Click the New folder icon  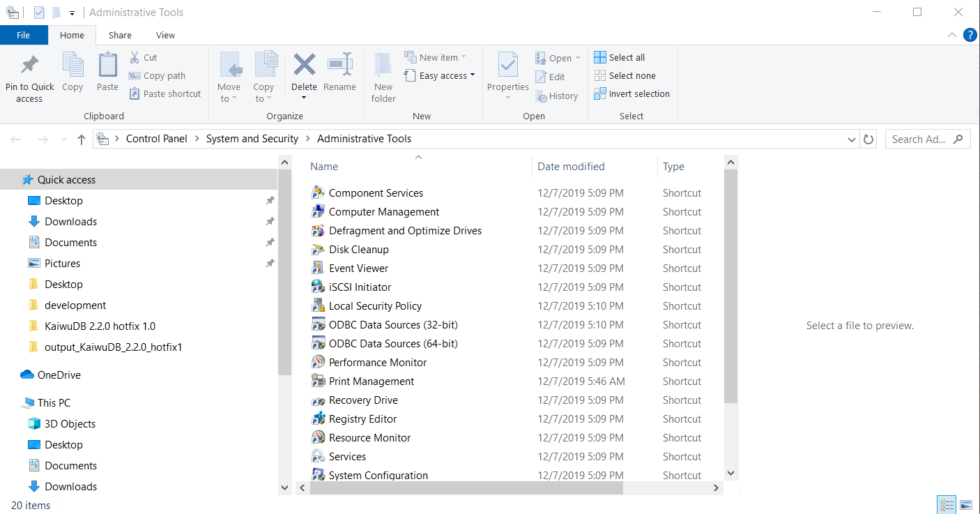click(x=383, y=66)
